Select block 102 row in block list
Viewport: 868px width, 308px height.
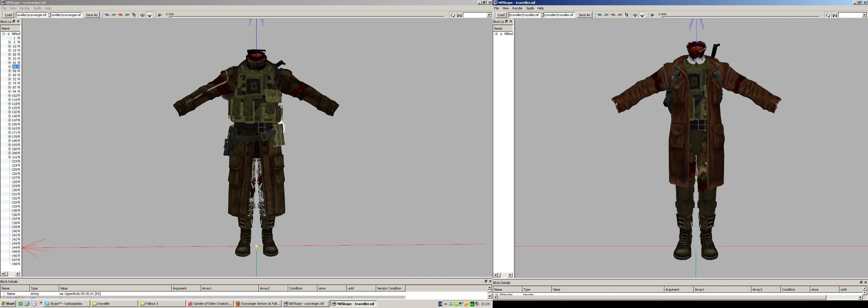16,95
